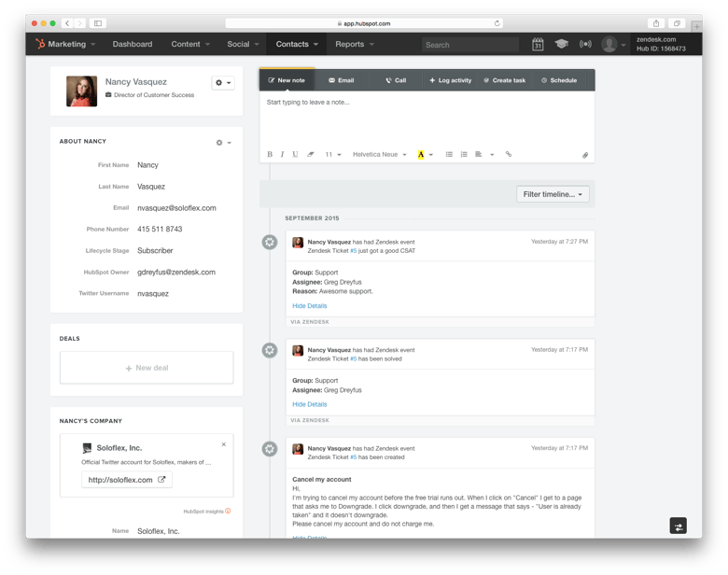Go to Dashboard
728x575 pixels.
[x=133, y=44]
